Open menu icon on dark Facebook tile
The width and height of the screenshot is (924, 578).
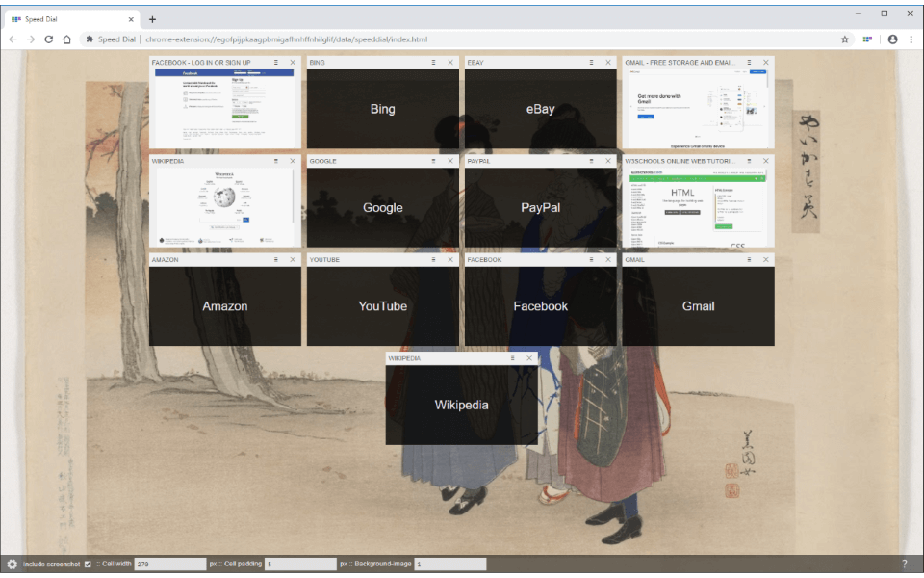[592, 259]
